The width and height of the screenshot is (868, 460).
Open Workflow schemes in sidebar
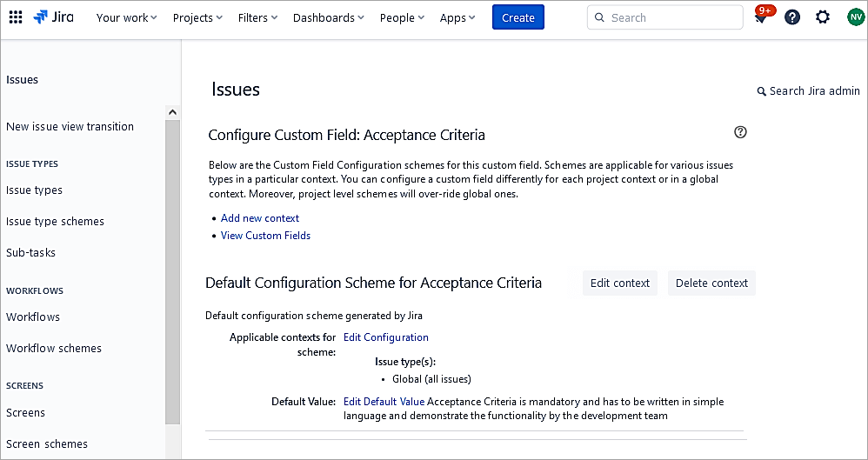[x=54, y=349]
